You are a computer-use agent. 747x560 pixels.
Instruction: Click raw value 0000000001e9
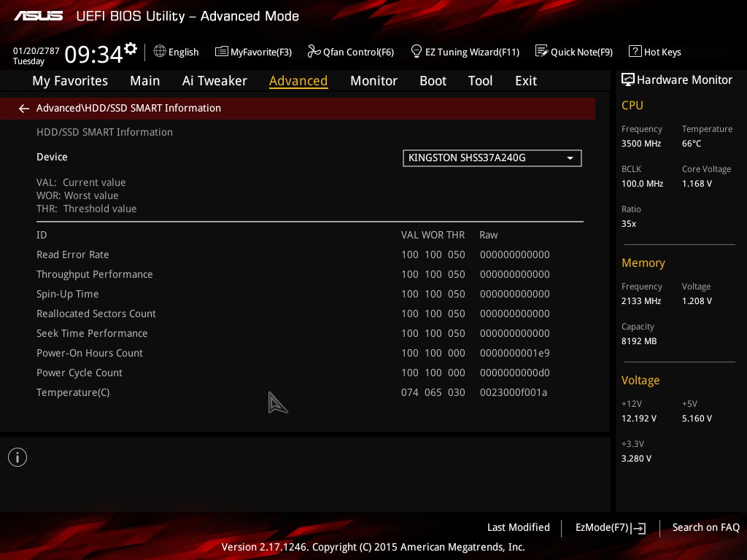[514, 354]
